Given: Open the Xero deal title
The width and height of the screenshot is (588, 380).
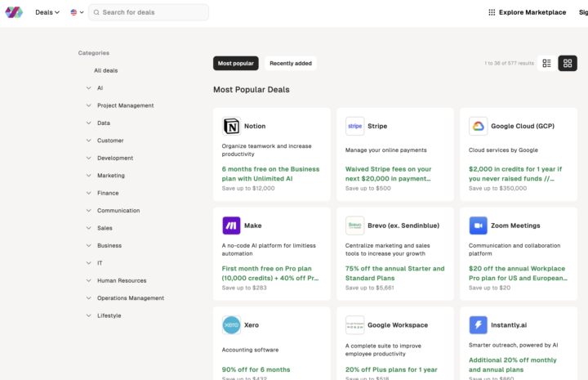Looking at the screenshot, I should coord(252,325).
